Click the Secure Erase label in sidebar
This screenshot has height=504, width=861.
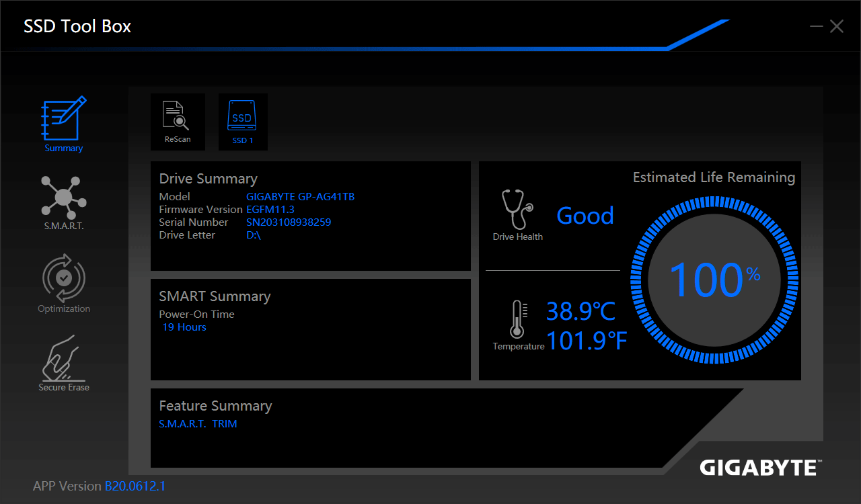(x=64, y=388)
